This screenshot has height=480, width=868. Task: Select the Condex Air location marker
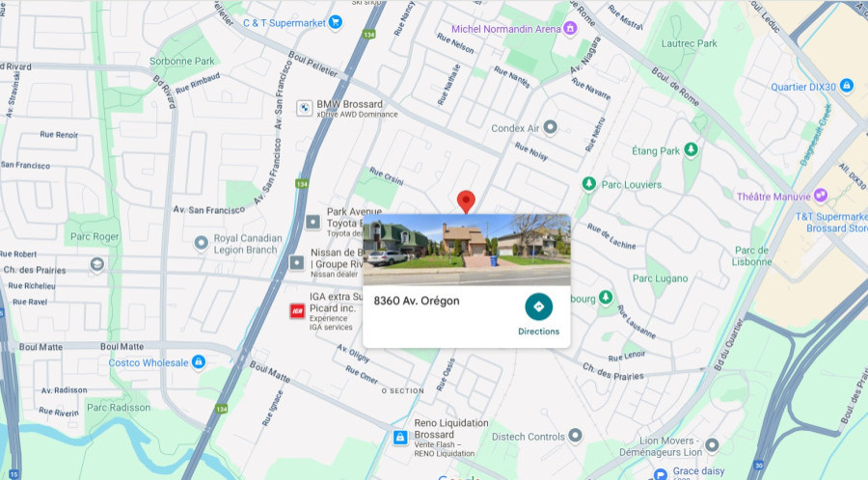550,128
